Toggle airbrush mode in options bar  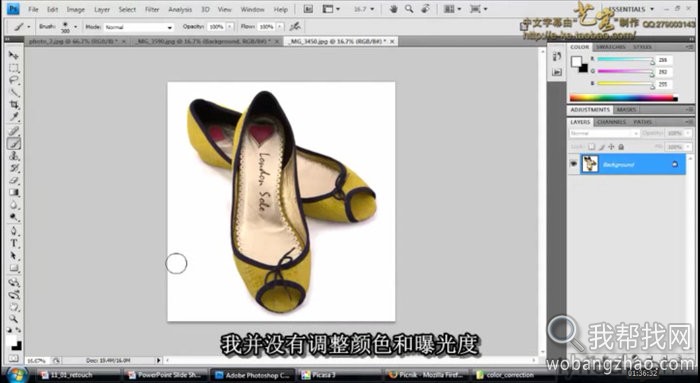(x=295, y=27)
